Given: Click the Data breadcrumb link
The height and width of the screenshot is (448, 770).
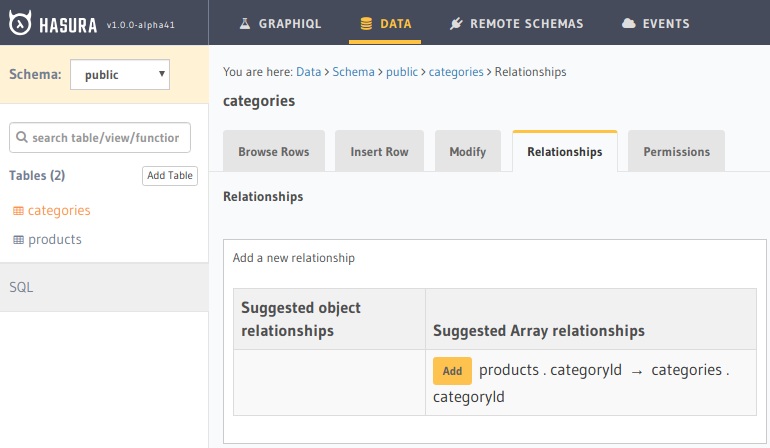Looking at the screenshot, I should tap(309, 72).
